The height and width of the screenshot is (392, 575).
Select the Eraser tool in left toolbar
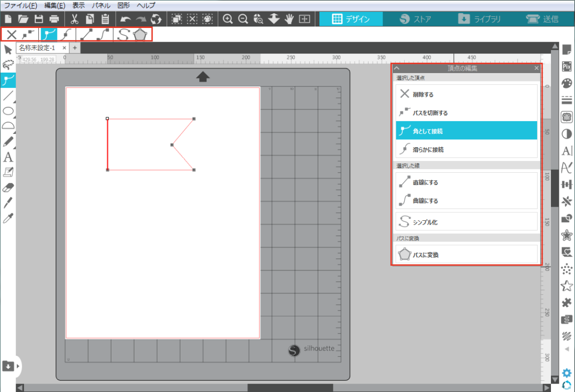pyautogui.click(x=8, y=187)
